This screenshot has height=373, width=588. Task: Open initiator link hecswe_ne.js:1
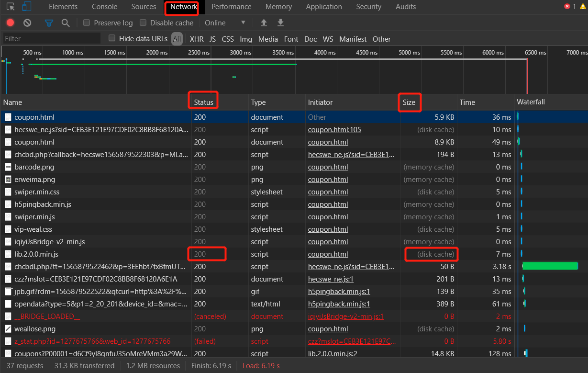331,279
